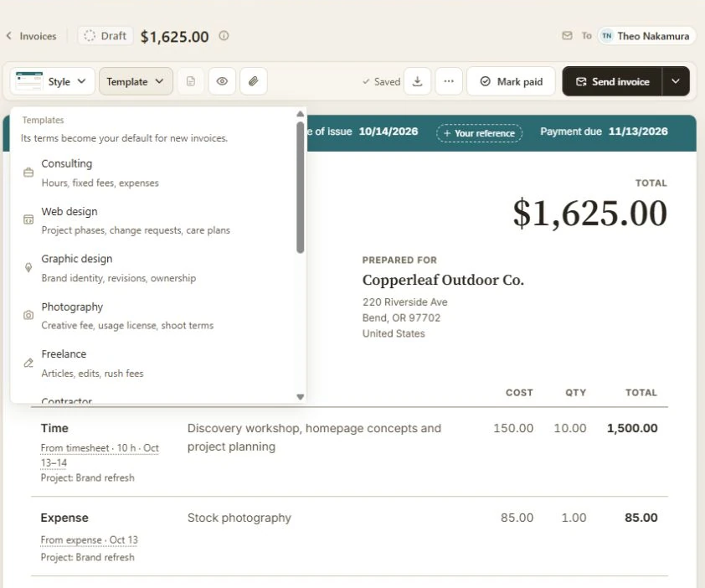The width and height of the screenshot is (705, 588).
Task: Select the Consulting template
Action: tap(153, 173)
